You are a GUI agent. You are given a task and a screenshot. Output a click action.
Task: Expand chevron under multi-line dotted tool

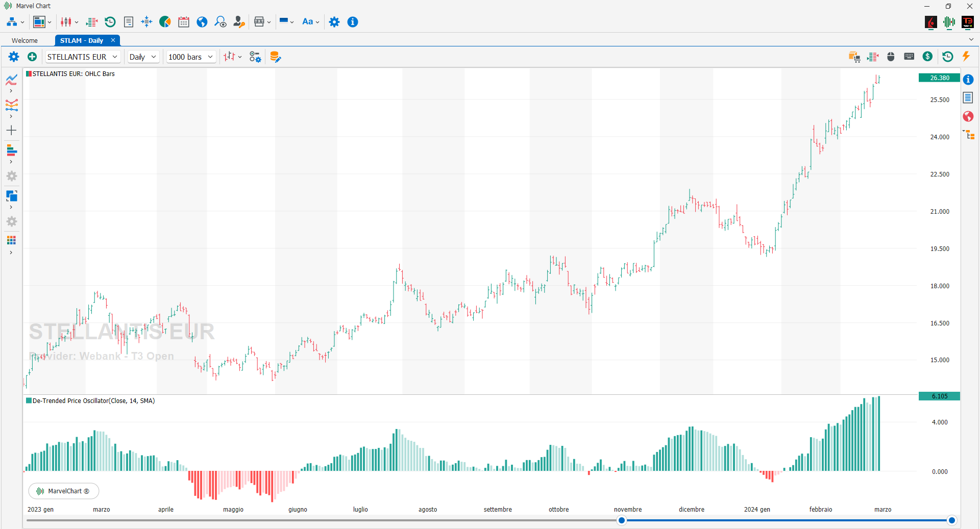11,117
